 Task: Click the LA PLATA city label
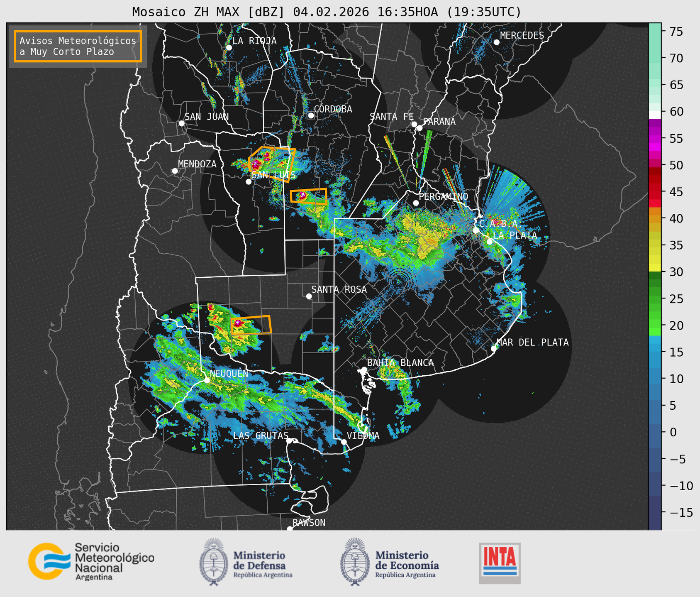coord(515,235)
